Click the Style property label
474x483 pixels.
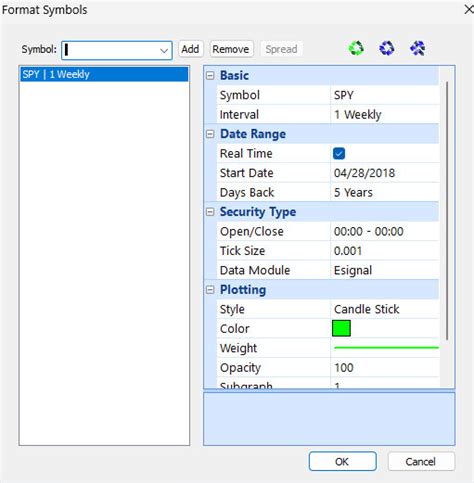pos(232,309)
